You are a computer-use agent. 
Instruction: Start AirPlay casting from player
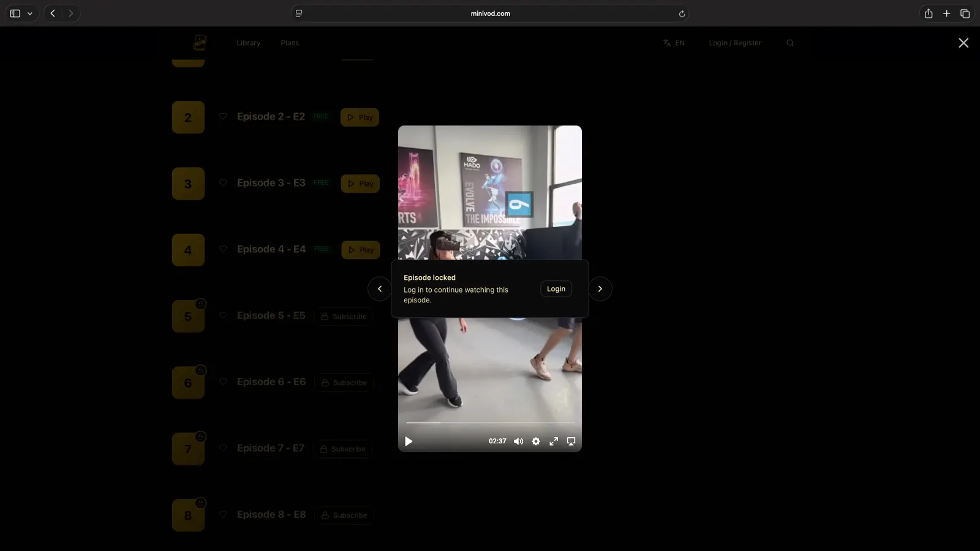click(571, 441)
